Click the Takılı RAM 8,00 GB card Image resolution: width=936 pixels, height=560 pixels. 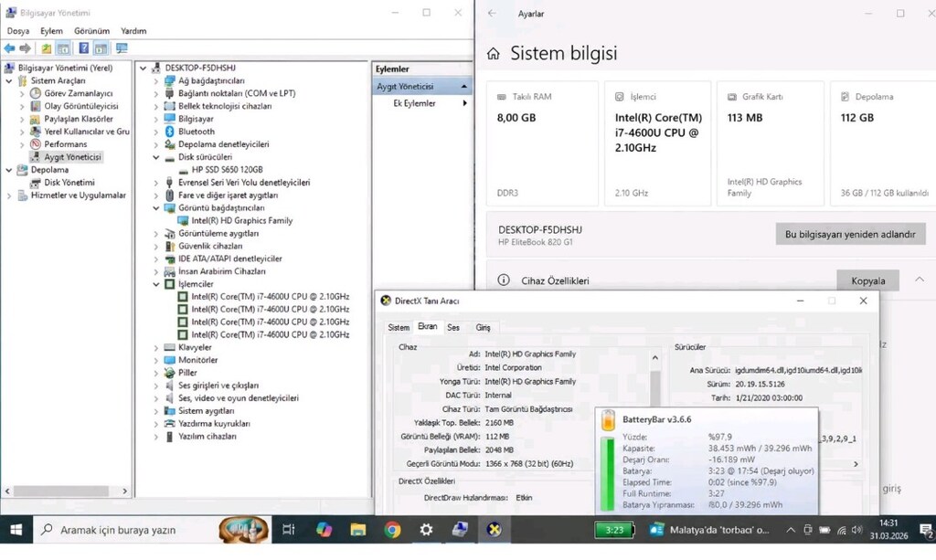pos(542,143)
